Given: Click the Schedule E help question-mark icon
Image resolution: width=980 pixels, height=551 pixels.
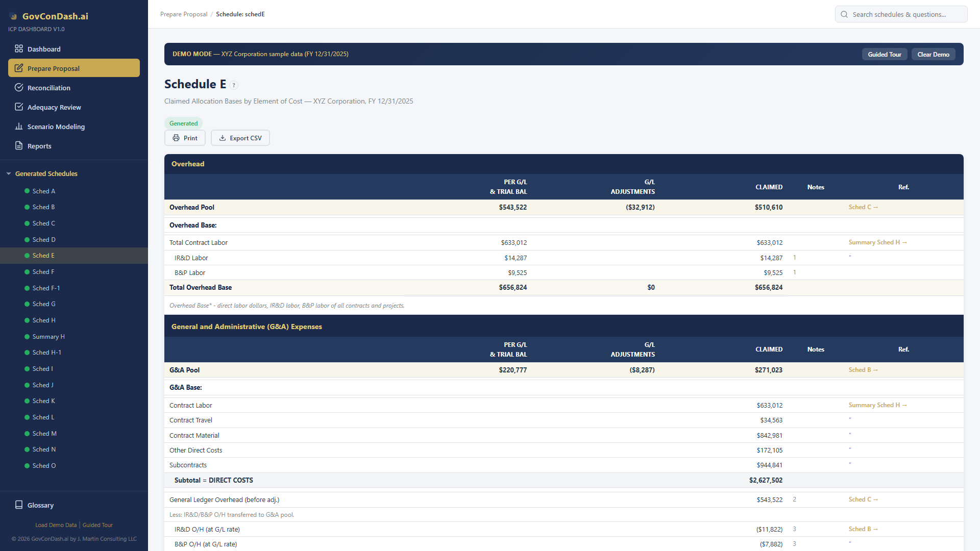Looking at the screenshot, I should [234, 85].
